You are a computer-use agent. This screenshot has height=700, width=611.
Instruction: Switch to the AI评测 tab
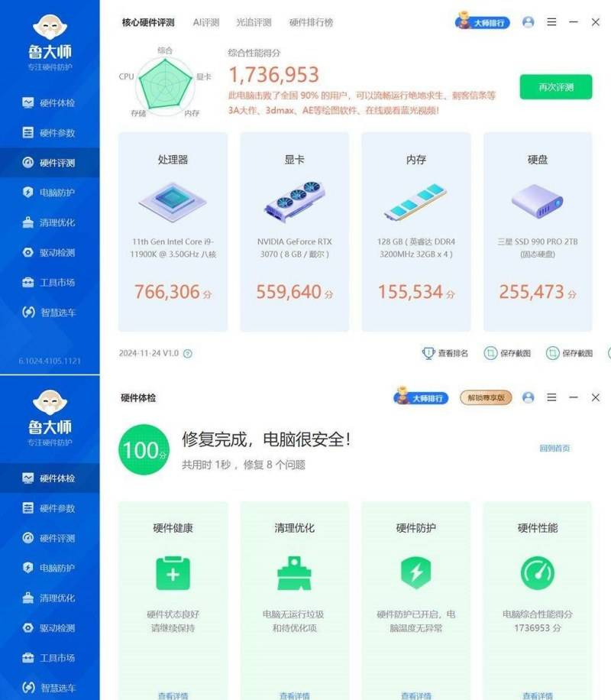pyautogui.click(x=205, y=22)
